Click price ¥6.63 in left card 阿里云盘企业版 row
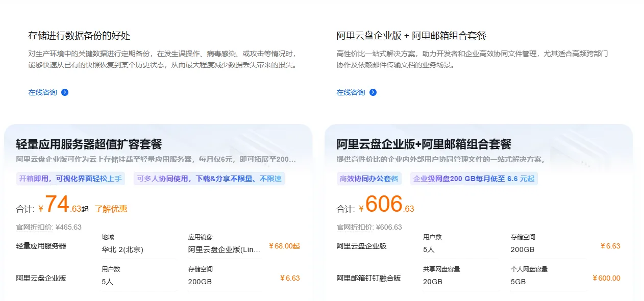The image size is (644, 301). pos(290,278)
